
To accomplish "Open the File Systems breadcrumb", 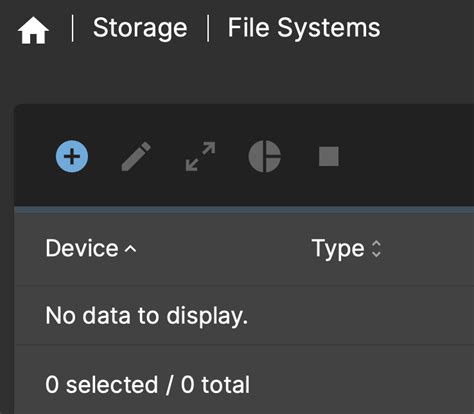I will tap(304, 28).
